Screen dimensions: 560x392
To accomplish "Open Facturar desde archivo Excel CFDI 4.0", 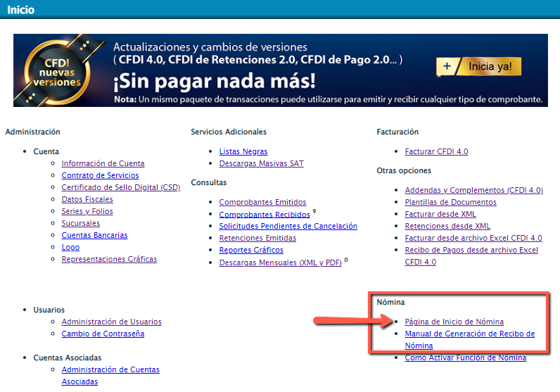I will [473, 238].
